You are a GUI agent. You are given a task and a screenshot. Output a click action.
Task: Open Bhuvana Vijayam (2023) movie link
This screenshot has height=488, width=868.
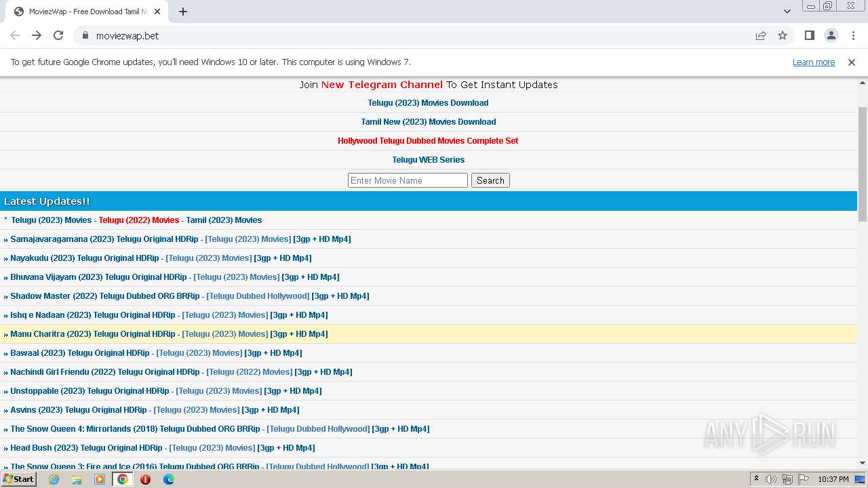98,277
